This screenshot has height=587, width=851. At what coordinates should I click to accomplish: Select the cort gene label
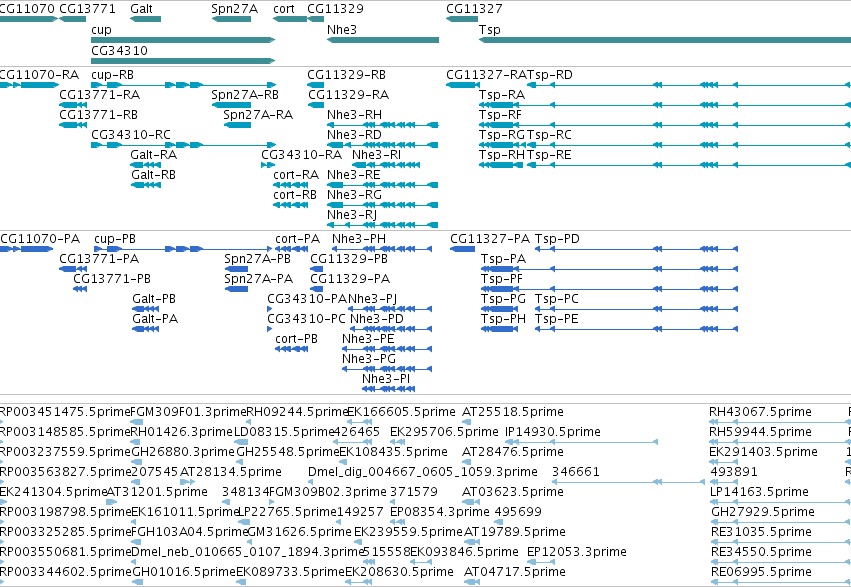pos(284,9)
